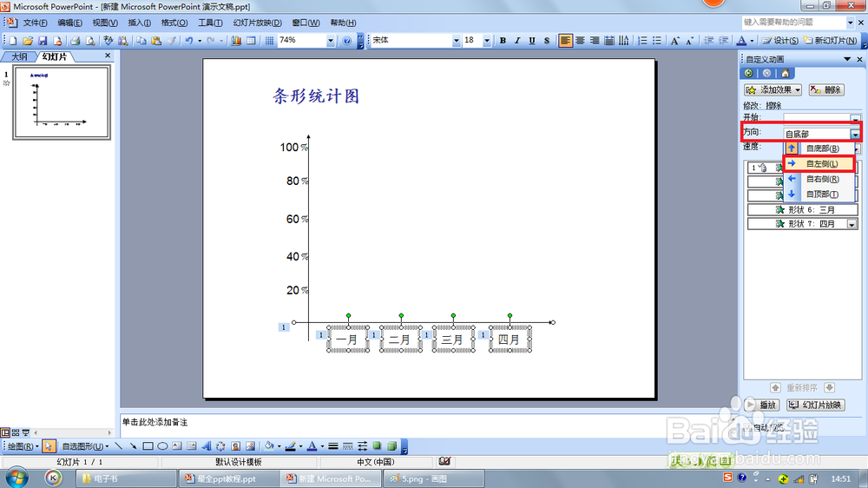Screen dimensions: 868x488
Task: Click the notes area 单击此处添加备注
Action: (x=155, y=422)
